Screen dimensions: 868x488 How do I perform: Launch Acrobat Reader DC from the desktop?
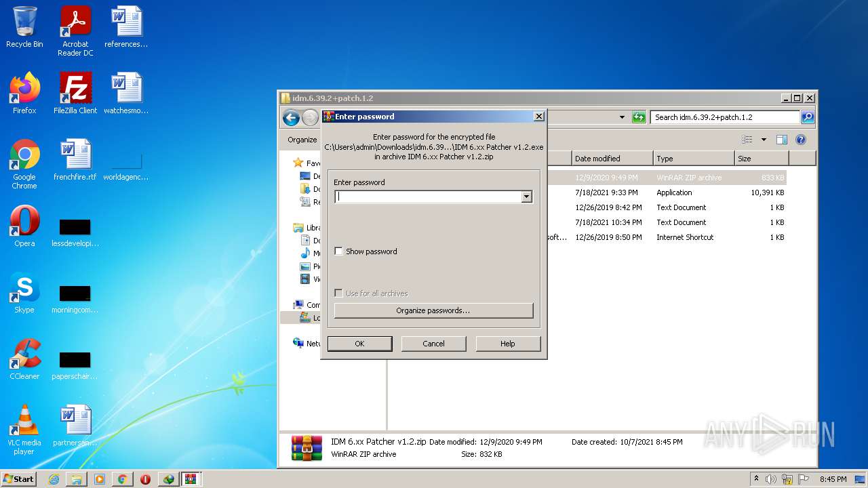pyautogui.click(x=75, y=32)
